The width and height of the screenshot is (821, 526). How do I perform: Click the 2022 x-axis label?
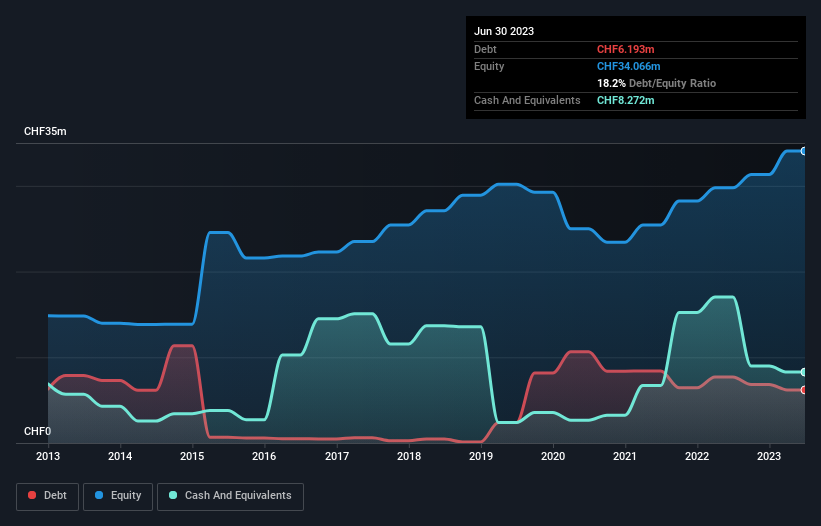(697, 456)
